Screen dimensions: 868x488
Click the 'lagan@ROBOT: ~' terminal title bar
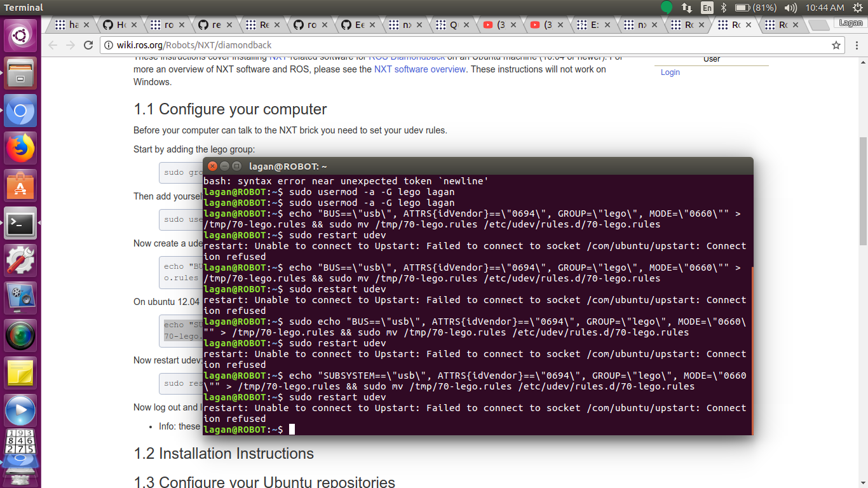[478, 166]
